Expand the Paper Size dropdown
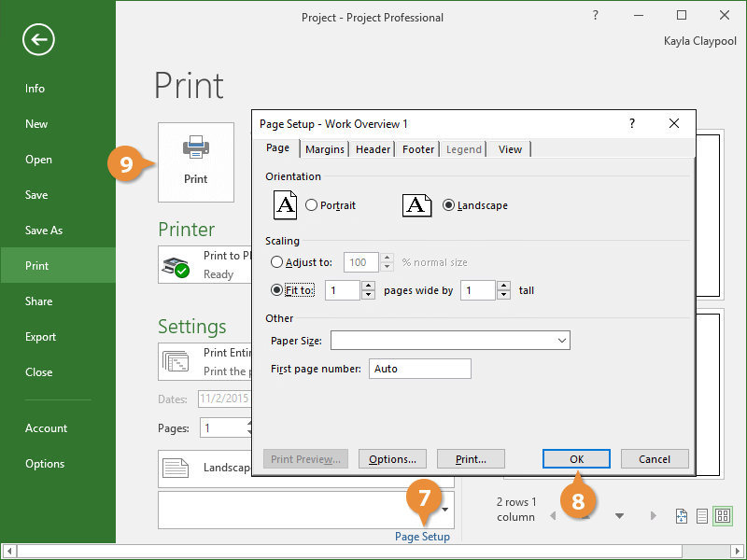This screenshot has width=747, height=560. [x=562, y=341]
